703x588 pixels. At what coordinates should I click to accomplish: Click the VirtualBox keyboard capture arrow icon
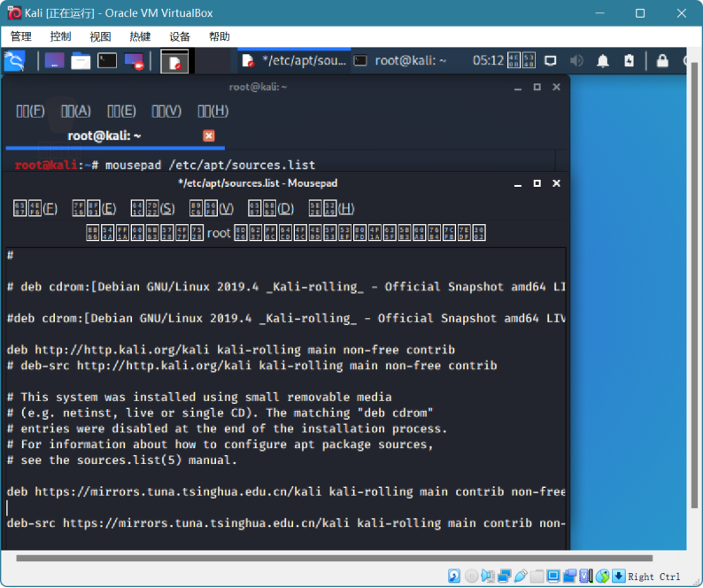pyautogui.click(x=619, y=576)
